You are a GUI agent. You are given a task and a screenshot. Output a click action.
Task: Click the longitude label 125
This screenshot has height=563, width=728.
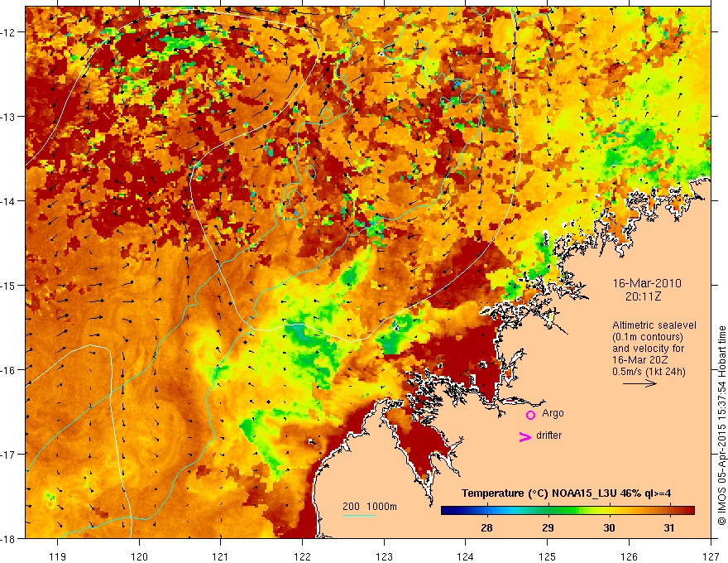coord(548,556)
